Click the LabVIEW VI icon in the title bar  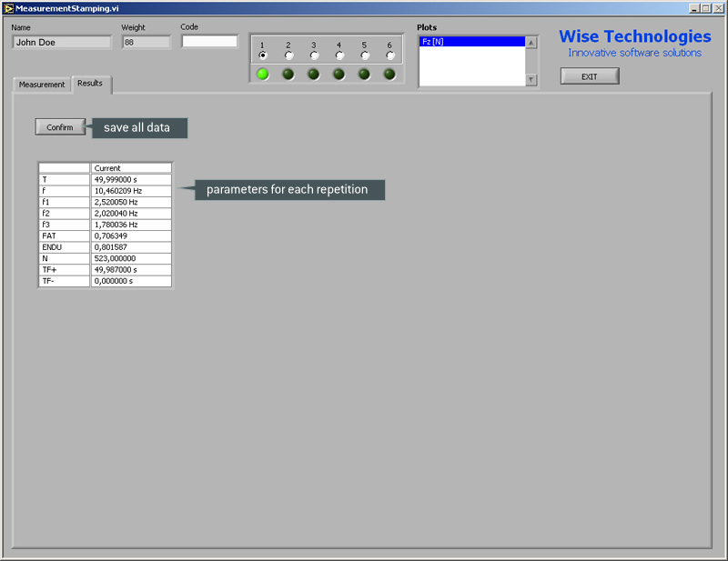(8, 8)
